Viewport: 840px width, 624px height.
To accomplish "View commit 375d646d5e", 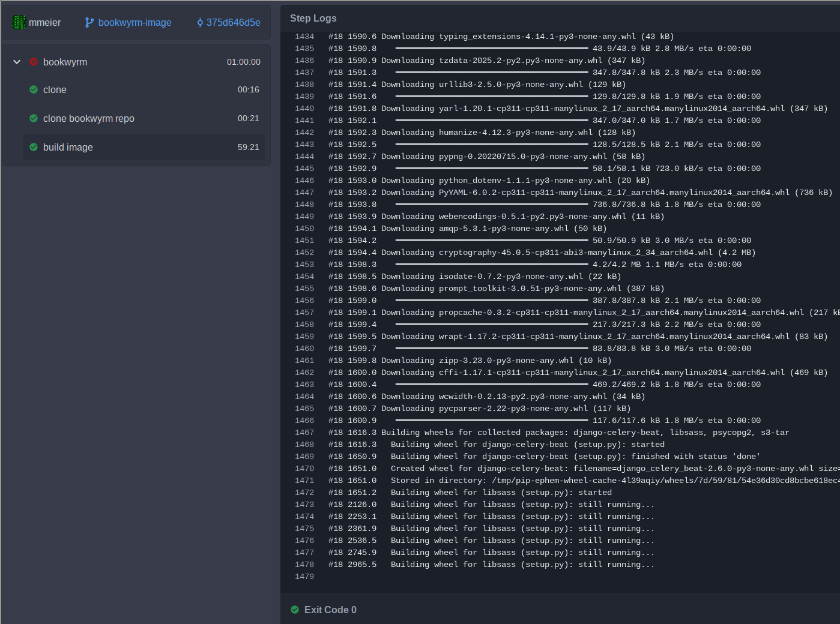I will [x=233, y=22].
